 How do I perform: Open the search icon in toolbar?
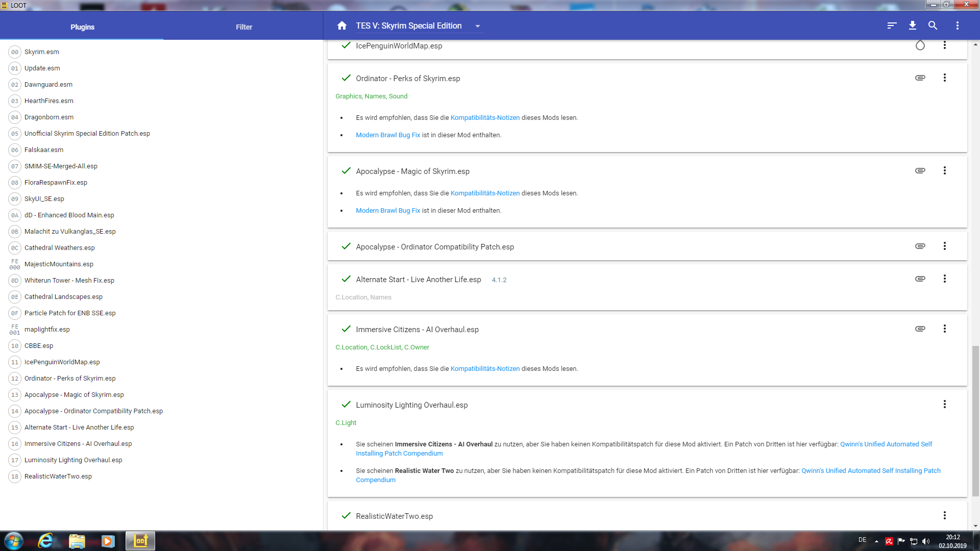(933, 26)
